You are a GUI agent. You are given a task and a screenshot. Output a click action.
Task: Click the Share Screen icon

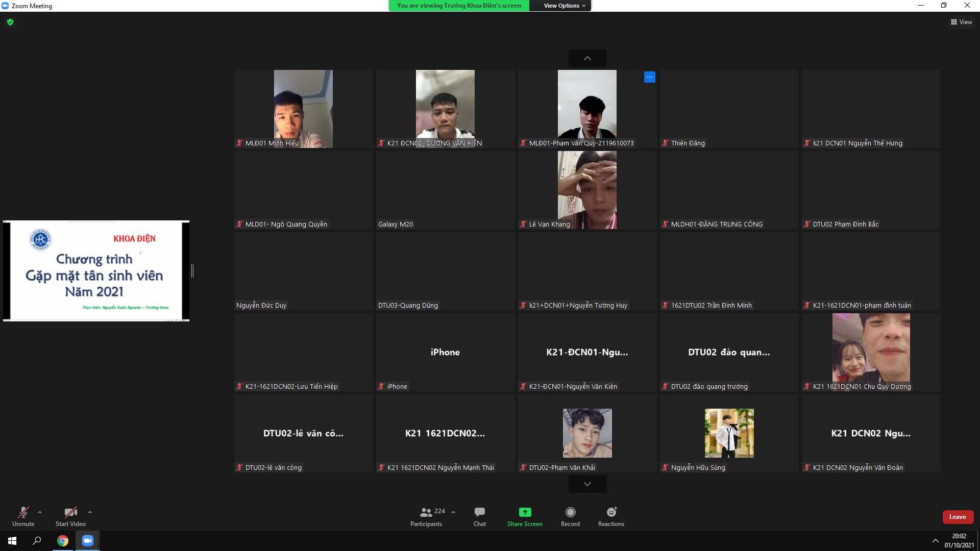click(x=525, y=512)
